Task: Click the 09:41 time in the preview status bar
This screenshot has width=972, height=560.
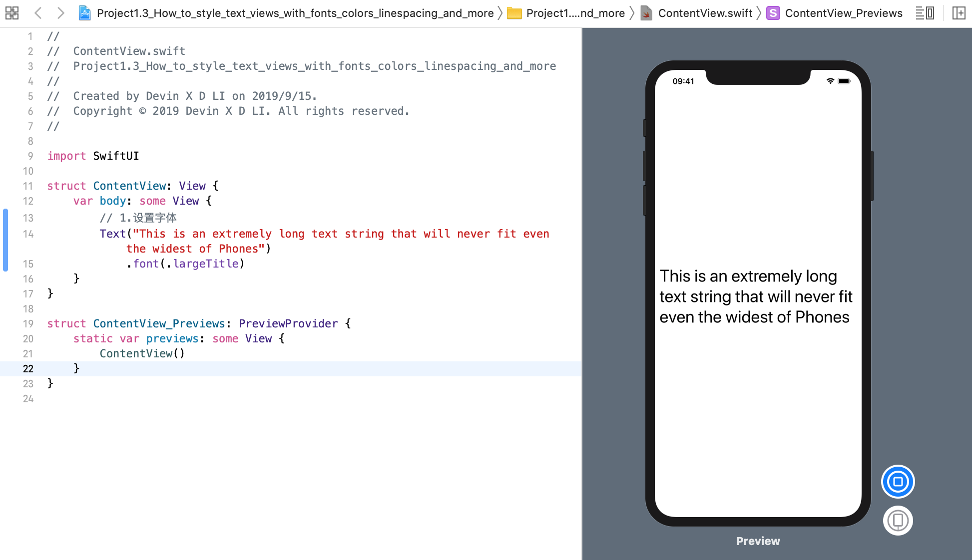Action: [683, 81]
